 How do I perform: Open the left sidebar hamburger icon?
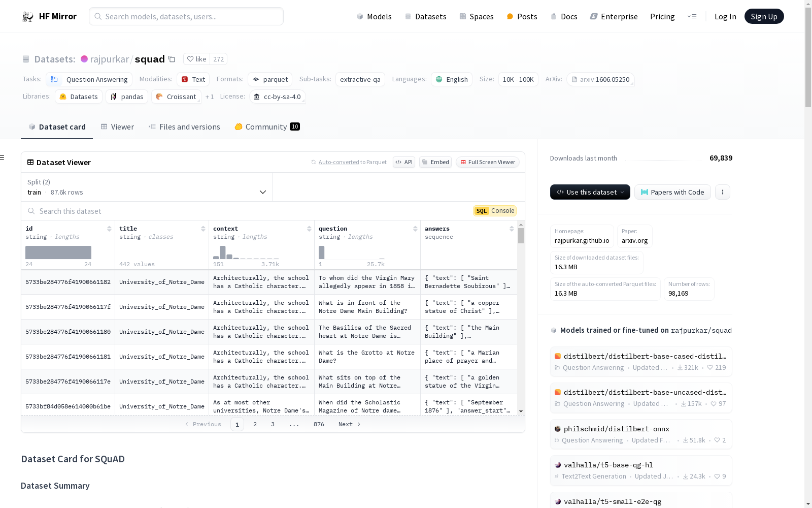pos(3,157)
